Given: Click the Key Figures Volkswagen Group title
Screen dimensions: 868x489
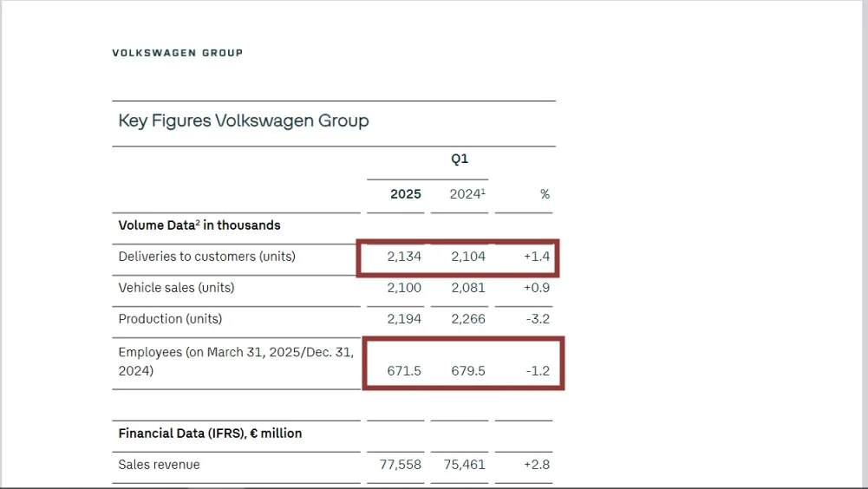Looking at the screenshot, I should 244,121.
